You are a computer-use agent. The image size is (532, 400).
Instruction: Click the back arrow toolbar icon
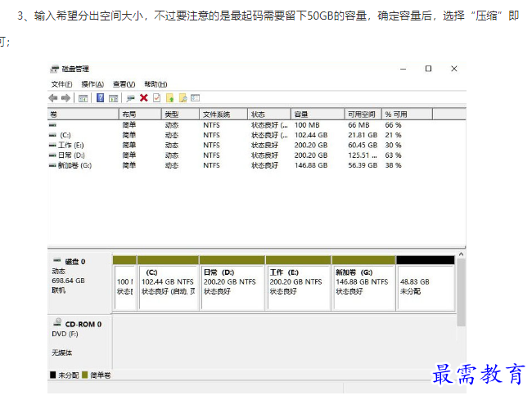[53, 98]
